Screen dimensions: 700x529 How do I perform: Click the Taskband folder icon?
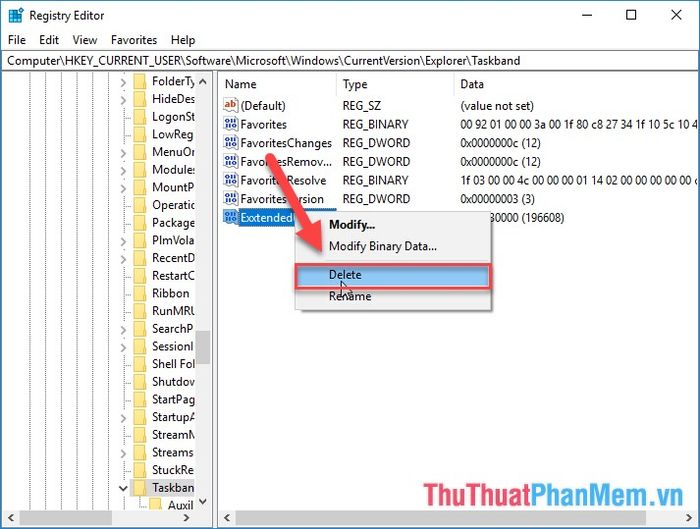point(140,488)
